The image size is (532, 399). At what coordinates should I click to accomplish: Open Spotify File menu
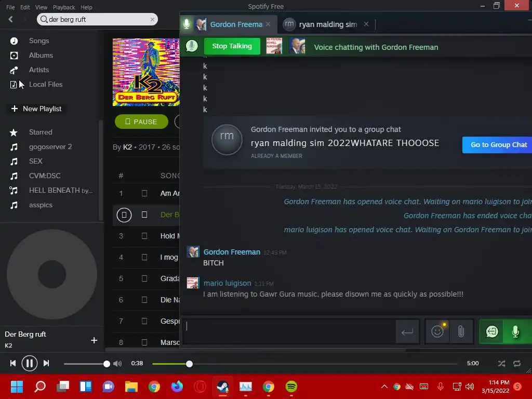pos(10,7)
